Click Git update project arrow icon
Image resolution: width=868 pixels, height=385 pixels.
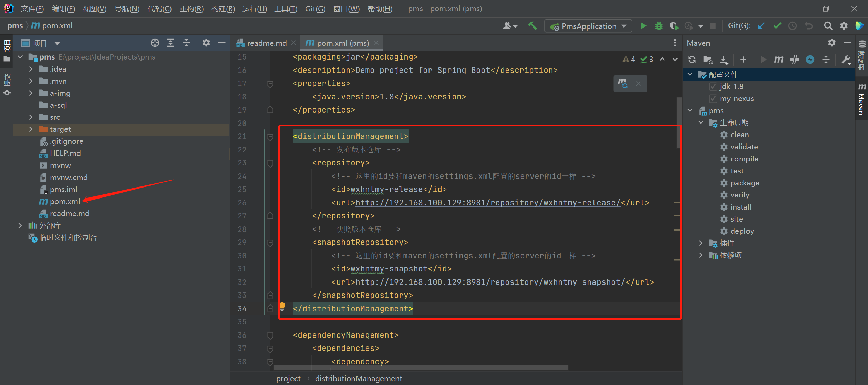(761, 26)
